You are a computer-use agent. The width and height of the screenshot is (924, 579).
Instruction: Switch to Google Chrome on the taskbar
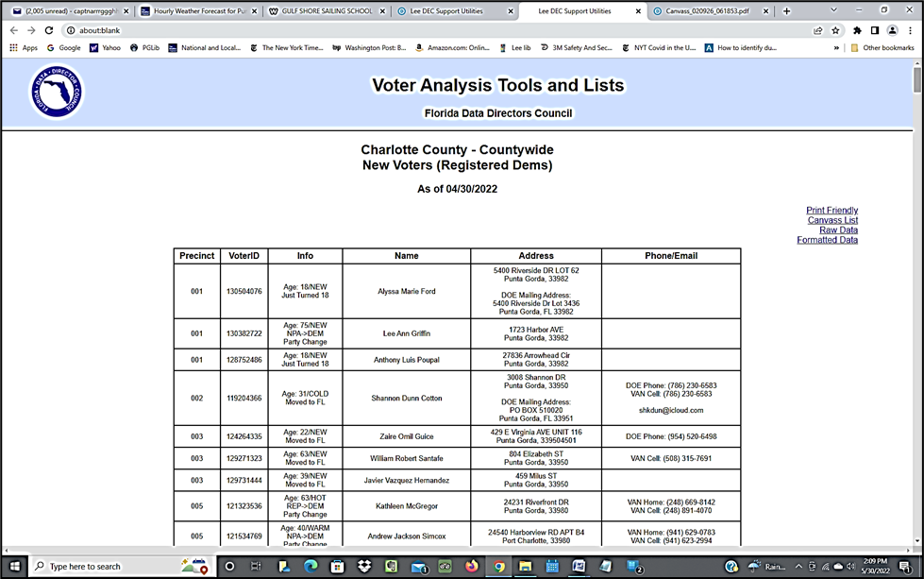(499, 567)
